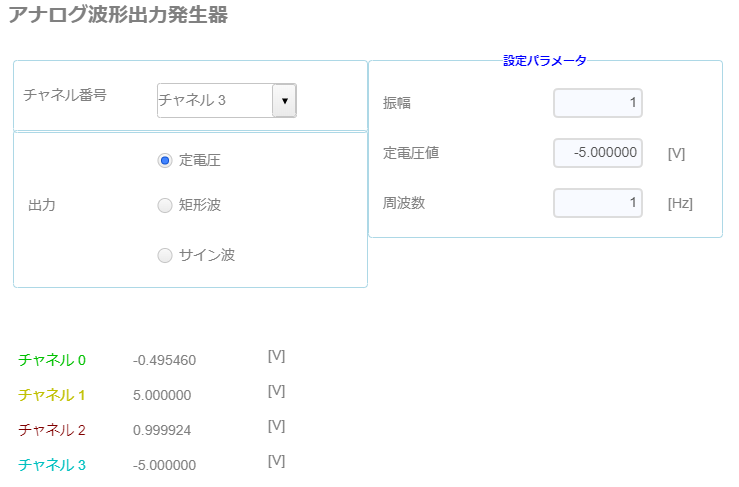Click the 定電圧値 input field

598,153
